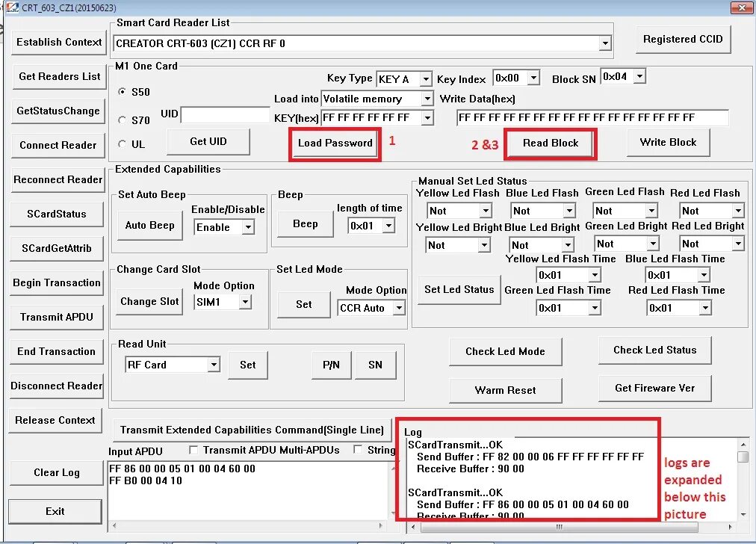Click the Transmit APDU button
Viewport: 756px width, 544px height.
[x=57, y=317]
